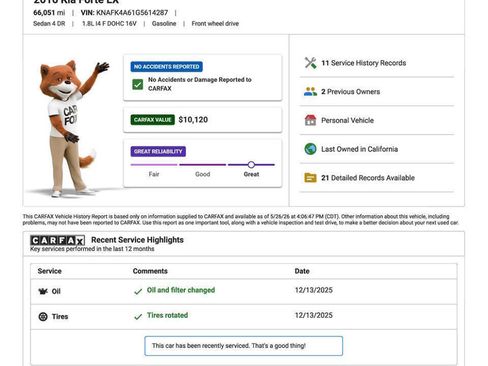
Task: Click the Fair reliability label
Action: [154, 174]
